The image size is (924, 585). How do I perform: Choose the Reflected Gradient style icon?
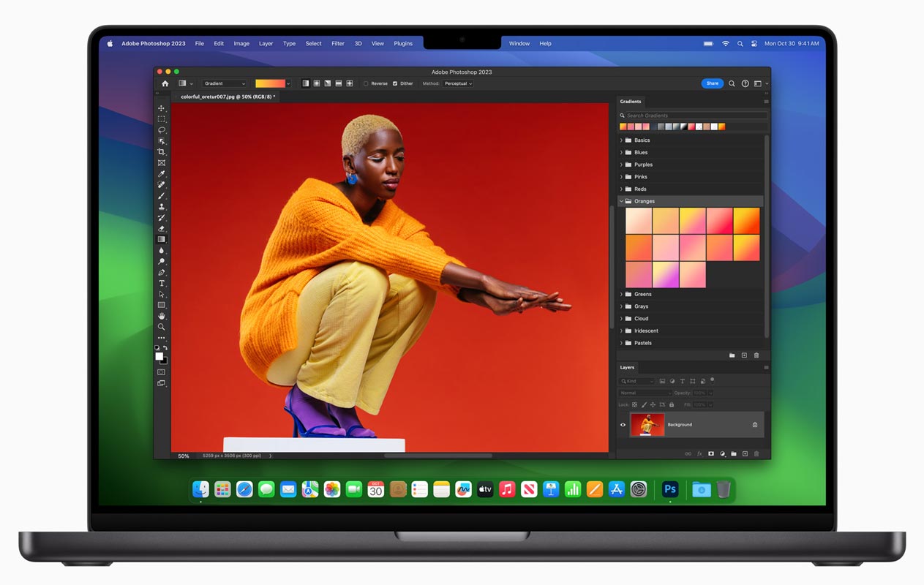(x=339, y=83)
